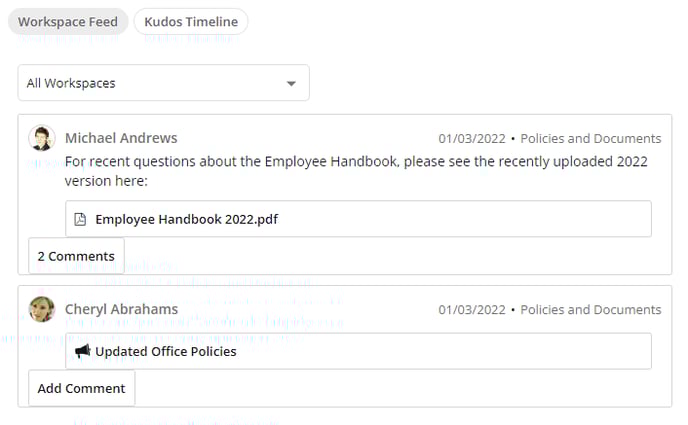This screenshot has height=425, width=688.
Task: Switch to the Workspace Feed tab
Action: pos(68,21)
